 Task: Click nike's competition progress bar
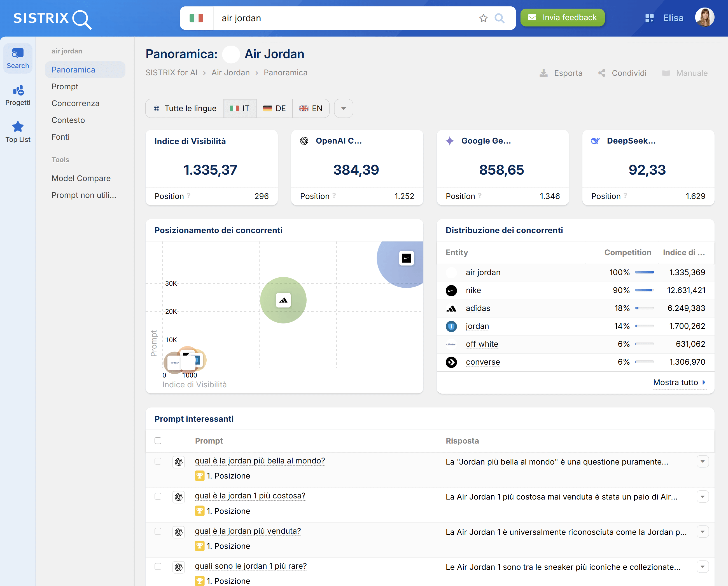tap(644, 290)
